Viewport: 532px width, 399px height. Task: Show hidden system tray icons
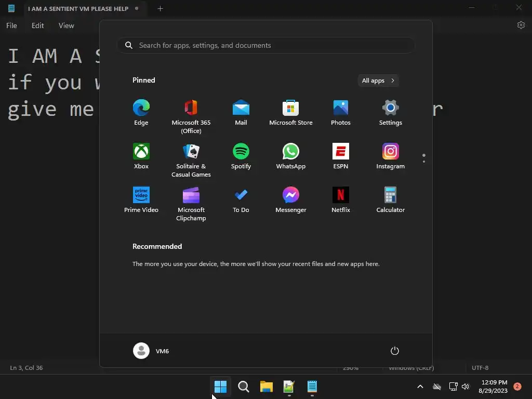[x=420, y=387]
